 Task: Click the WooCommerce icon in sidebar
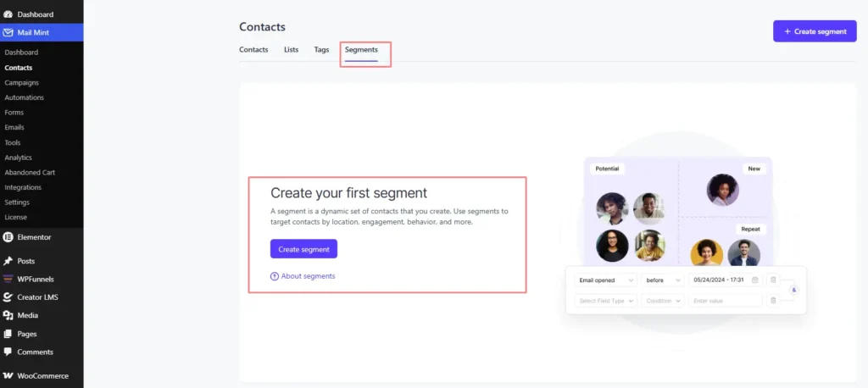point(8,376)
